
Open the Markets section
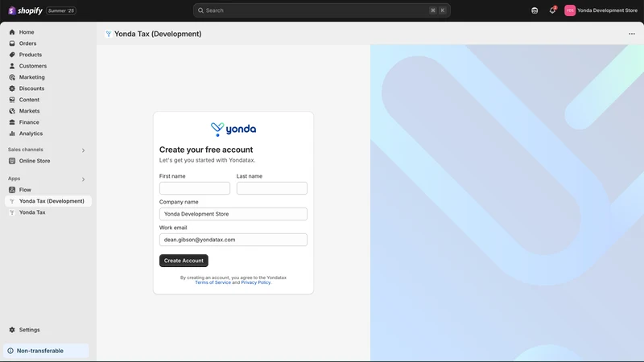point(48,111)
